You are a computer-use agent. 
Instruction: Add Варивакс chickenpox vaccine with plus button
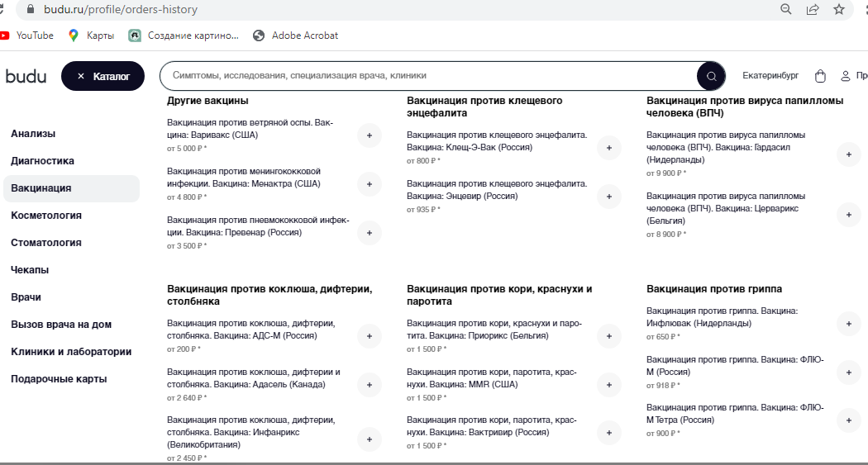tap(369, 135)
